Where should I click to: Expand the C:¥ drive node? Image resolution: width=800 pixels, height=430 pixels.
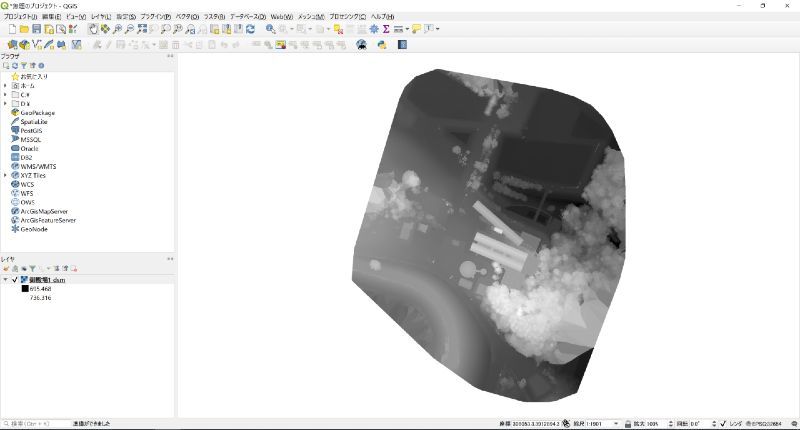point(5,94)
